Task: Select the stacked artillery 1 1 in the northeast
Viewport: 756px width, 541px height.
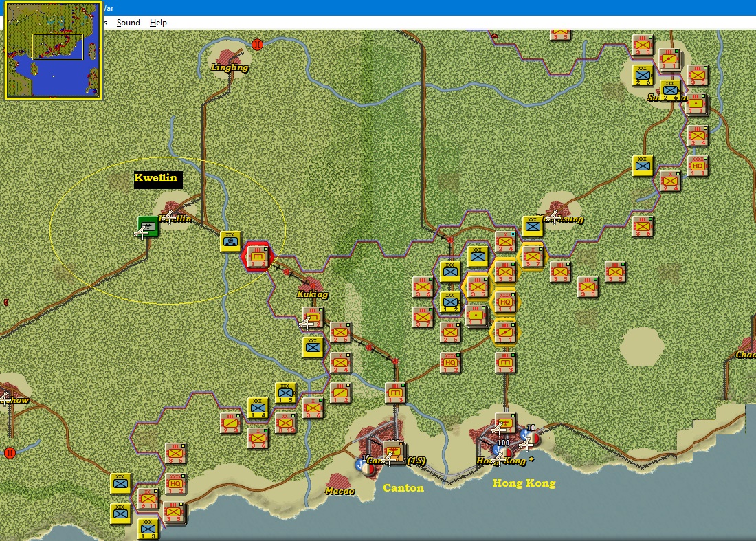Action: click(x=696, y=105)
